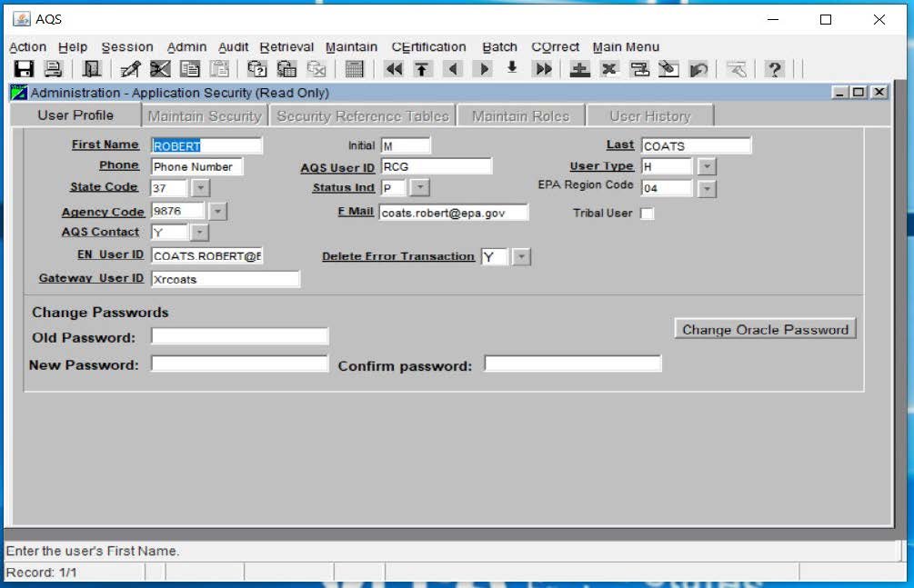Open the User Type dropdown arrow
914x588 pixels.
[707, 167]
